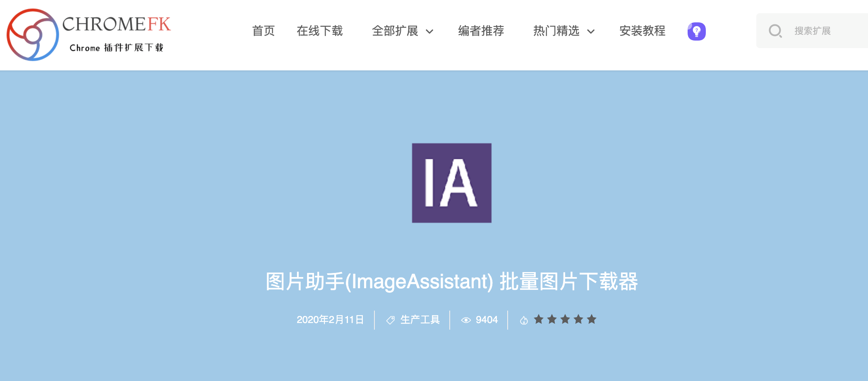This screenshot has width=868, height=381.
Task: Expand the 热门精选 dropdown
Action: (x=563, y=31)
